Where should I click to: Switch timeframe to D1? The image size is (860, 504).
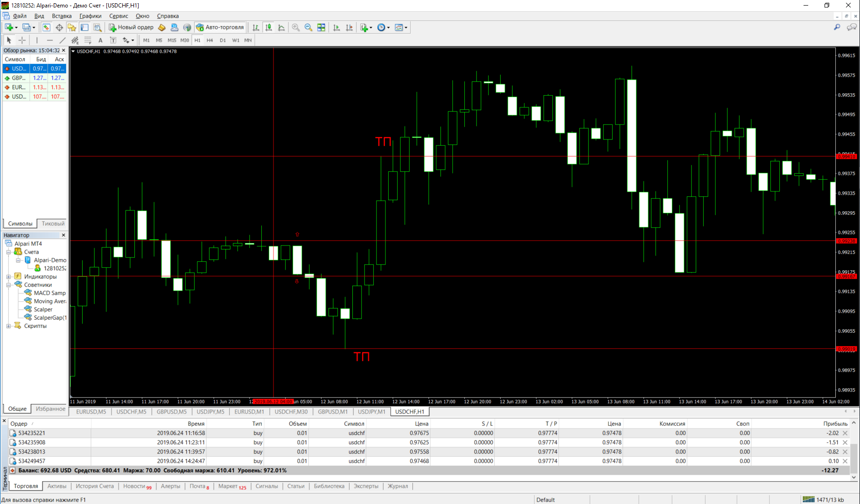point(223,40)
